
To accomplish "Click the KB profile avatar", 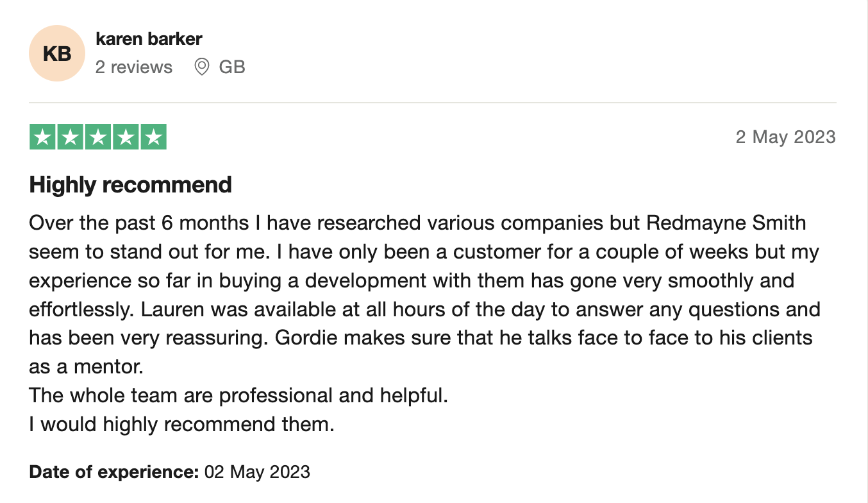I will (x=56, y=53).
